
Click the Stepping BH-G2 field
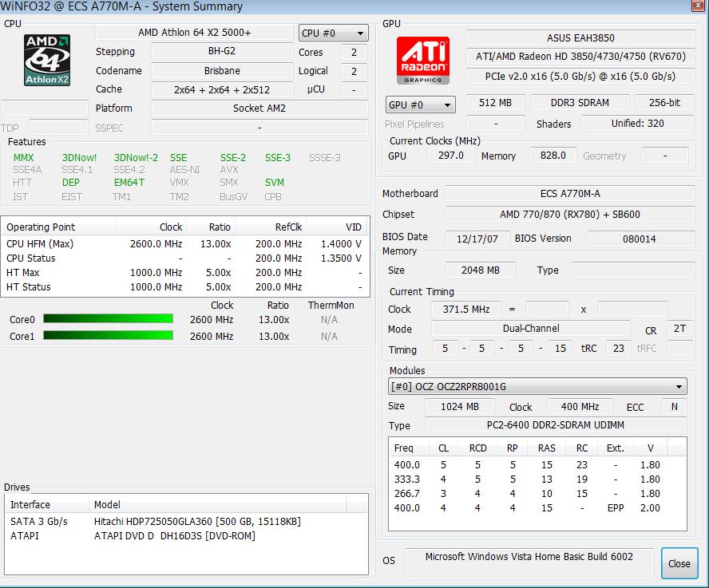pyautogui.click(x=222, y=51)
